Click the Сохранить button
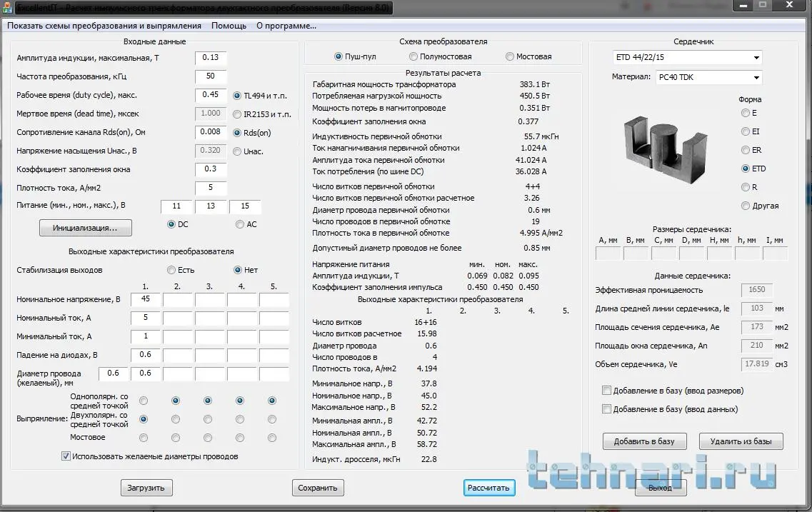 (318, 488)
